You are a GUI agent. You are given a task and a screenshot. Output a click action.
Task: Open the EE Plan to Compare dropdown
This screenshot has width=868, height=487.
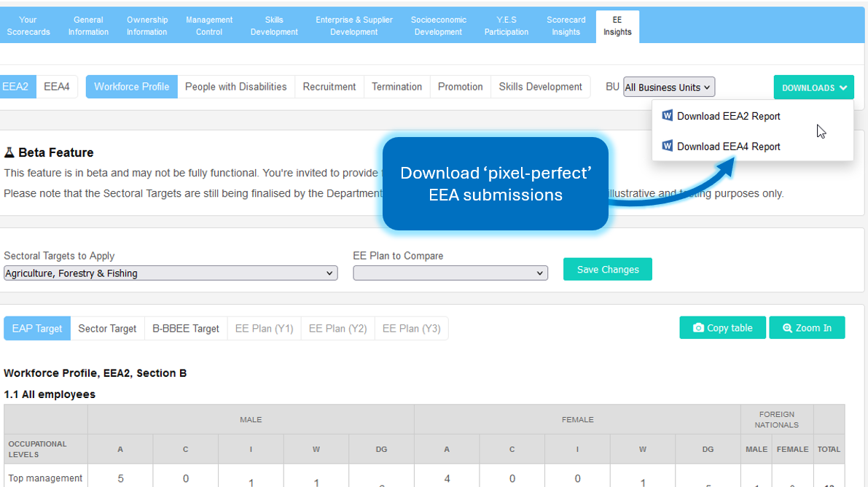(x=450, y=273)
